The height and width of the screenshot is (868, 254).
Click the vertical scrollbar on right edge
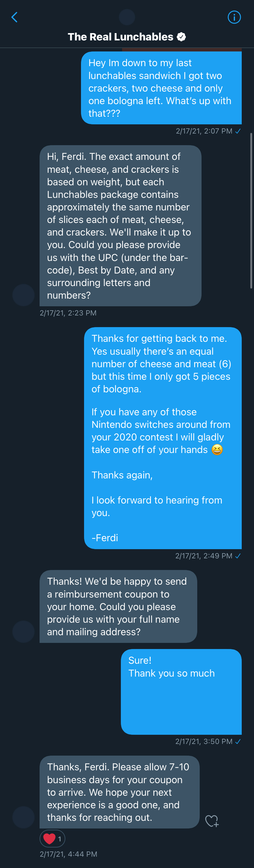251,211
